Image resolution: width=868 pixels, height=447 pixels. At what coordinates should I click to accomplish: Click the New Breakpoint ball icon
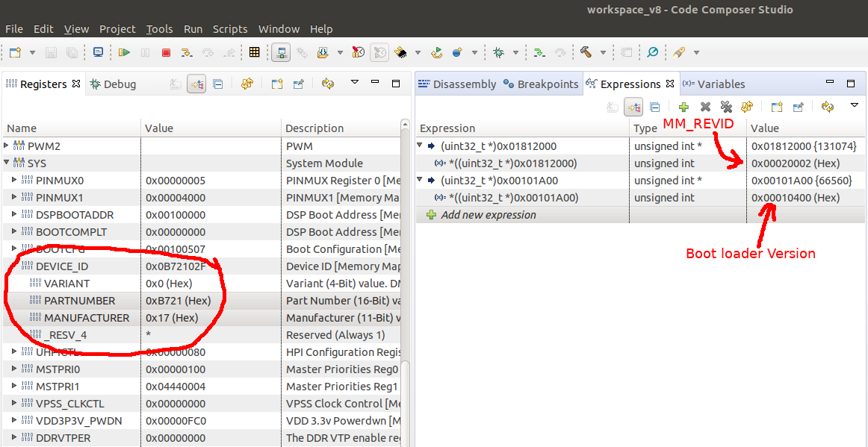pyautogui.click(x=457, y=52)
